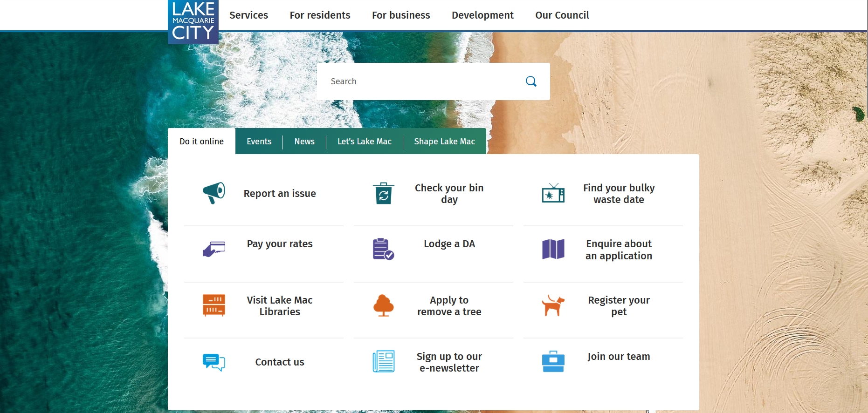Viewport: 868px width, 413px height.
Task: Open Apply to remove a tree link
Action: 449,306
